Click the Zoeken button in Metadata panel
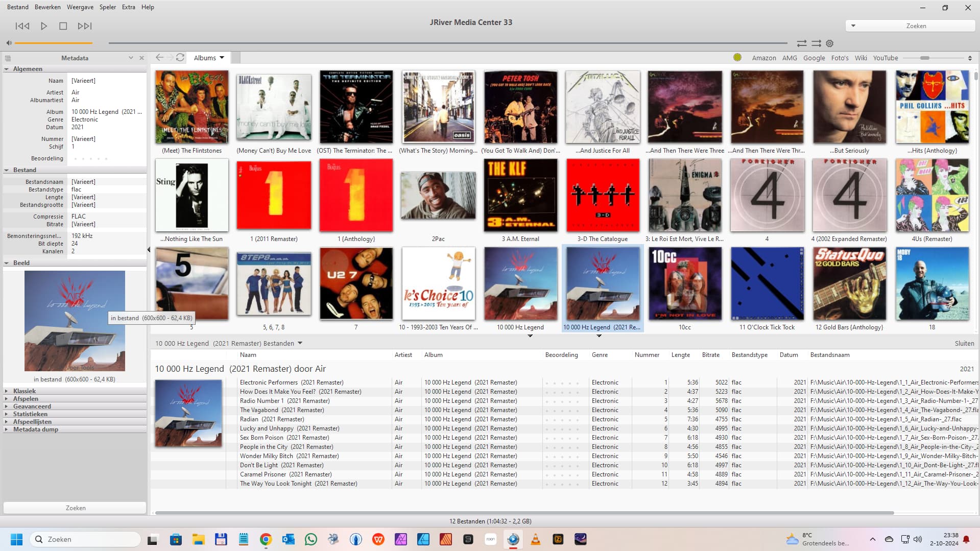The image size is (980, 551). pos(75,508)
